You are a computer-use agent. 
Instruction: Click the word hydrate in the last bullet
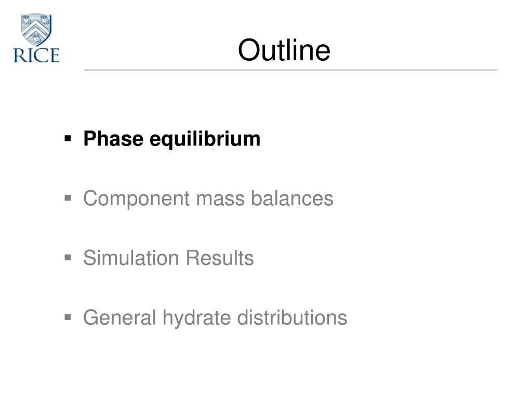click(x=196, y=318)
